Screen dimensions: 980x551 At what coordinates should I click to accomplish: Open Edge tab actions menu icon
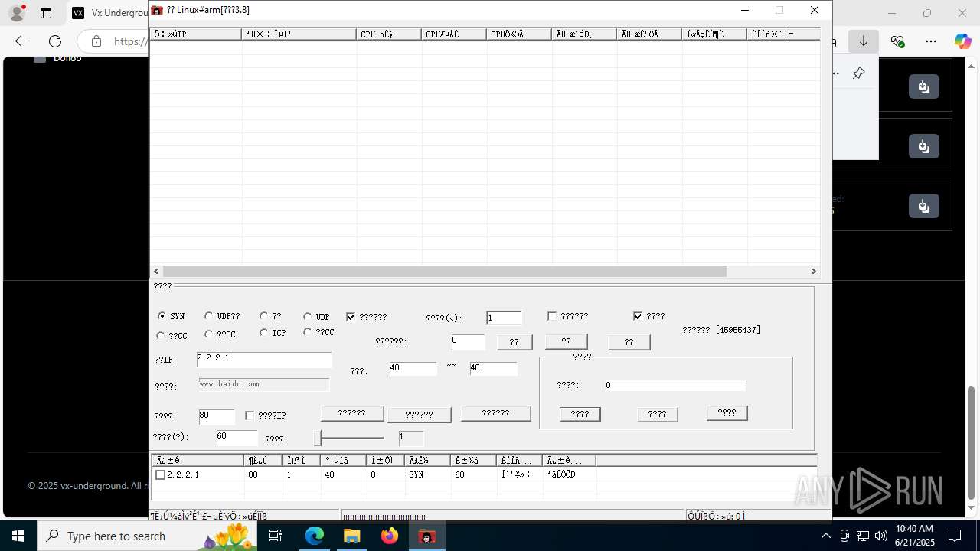click(x=46, y=13)
